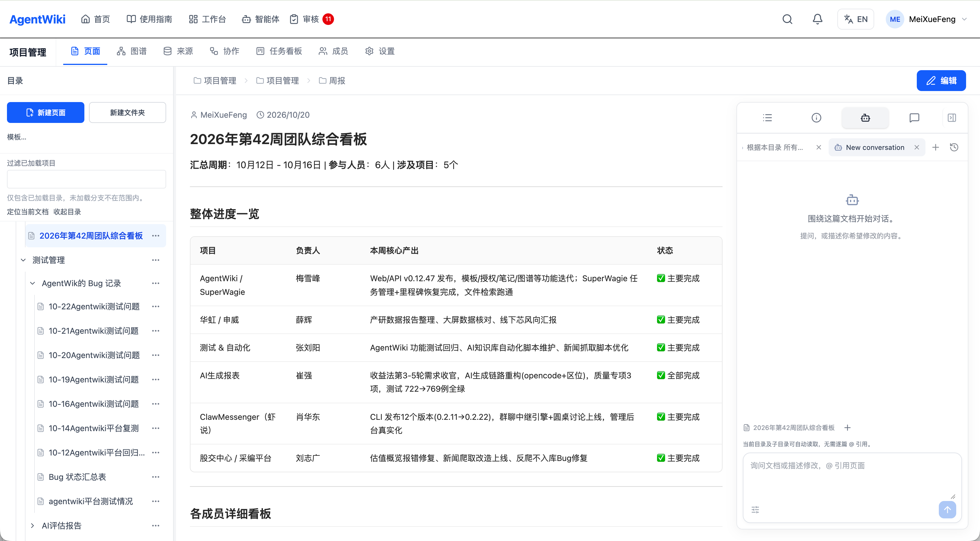Open 10-20Agentwiki测试问题 page

coord(94,355)
